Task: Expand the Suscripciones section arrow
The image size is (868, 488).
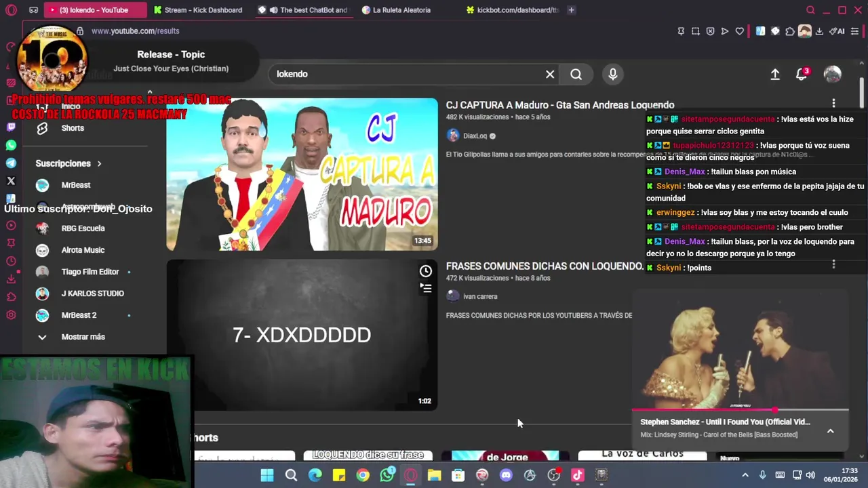Action: (99, 163)
